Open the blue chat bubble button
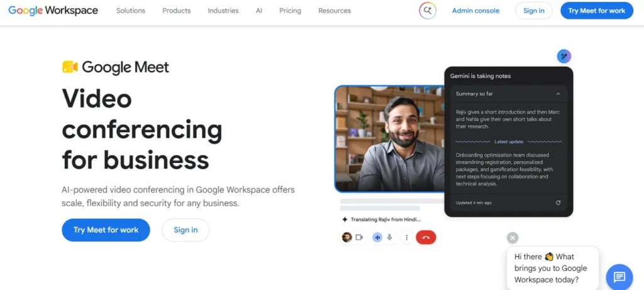This screenshot has width=644, height=290. (619, 277)
